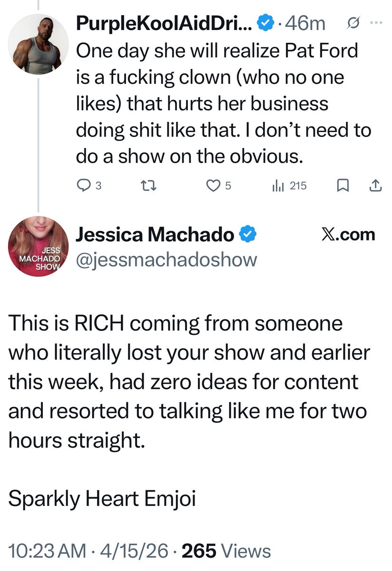Image resolution: width=392 pixels, height=571 pixels.
Task: Tap the share arrow icon on the reply
Action: point(375,187)
